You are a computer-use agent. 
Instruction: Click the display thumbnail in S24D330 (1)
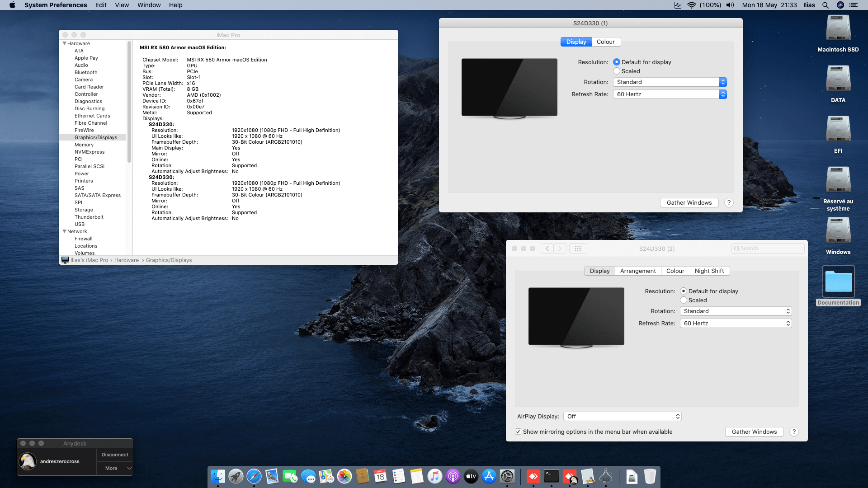point(509,88)
